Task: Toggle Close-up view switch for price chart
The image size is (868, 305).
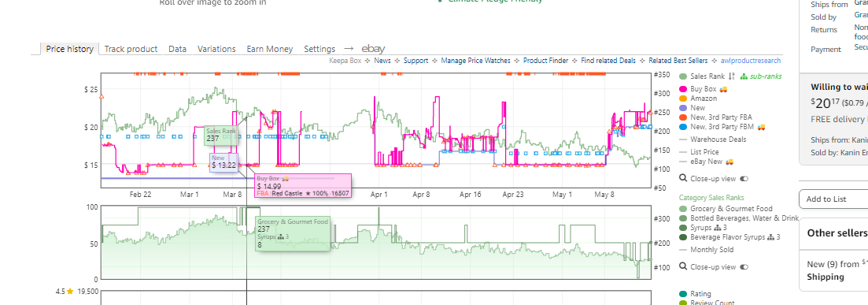Action: pos(744,179)
